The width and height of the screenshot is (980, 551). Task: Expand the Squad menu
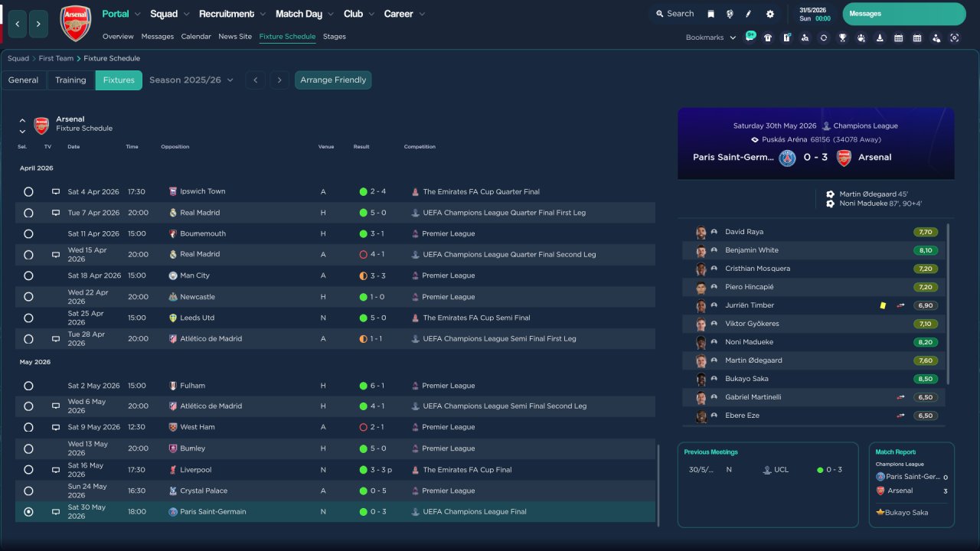[x=169, y=14]
